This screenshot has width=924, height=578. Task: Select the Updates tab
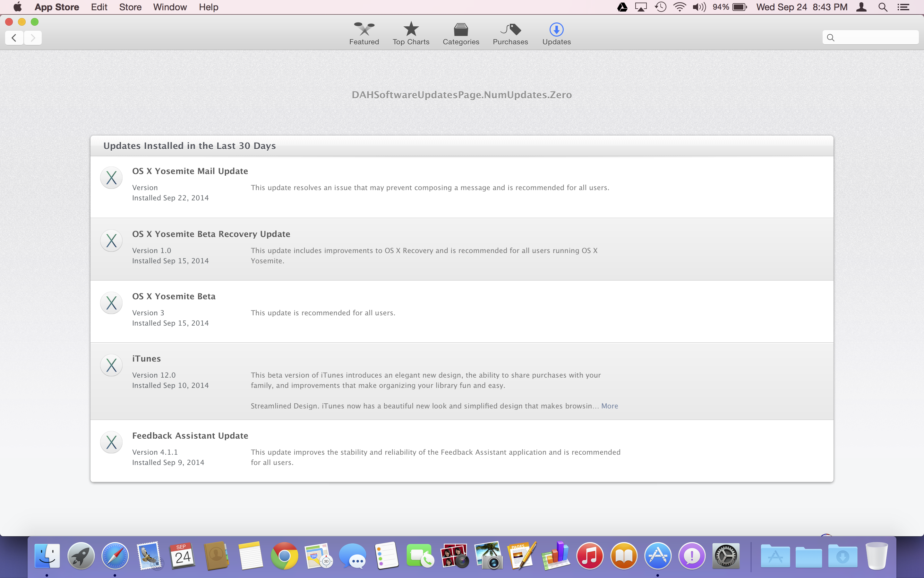tap(556, 34)
